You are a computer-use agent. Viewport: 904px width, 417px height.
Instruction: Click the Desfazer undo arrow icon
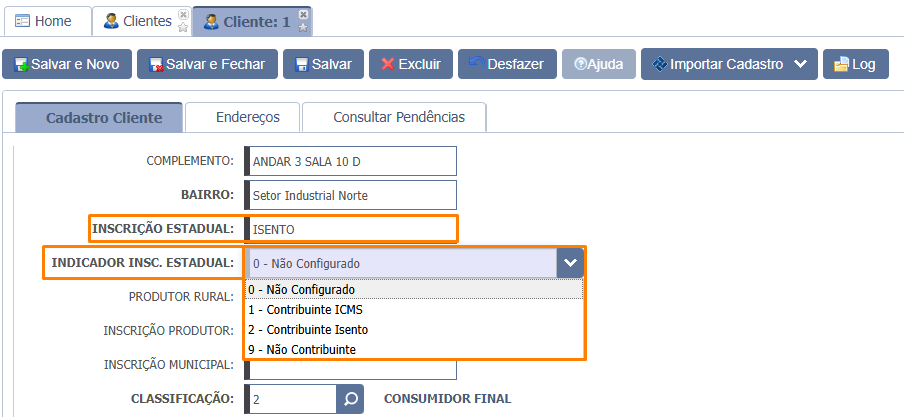pyautogui.click(x=476, y=64)
